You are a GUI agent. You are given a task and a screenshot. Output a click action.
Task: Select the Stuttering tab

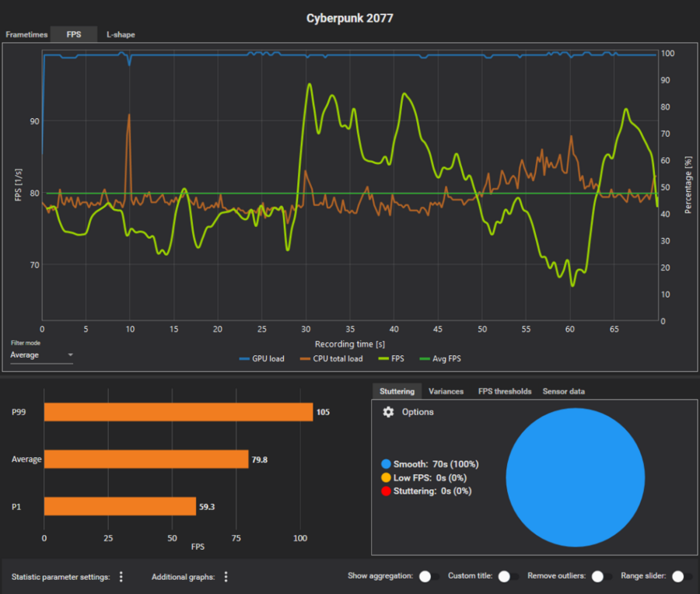tap(397, 391)
